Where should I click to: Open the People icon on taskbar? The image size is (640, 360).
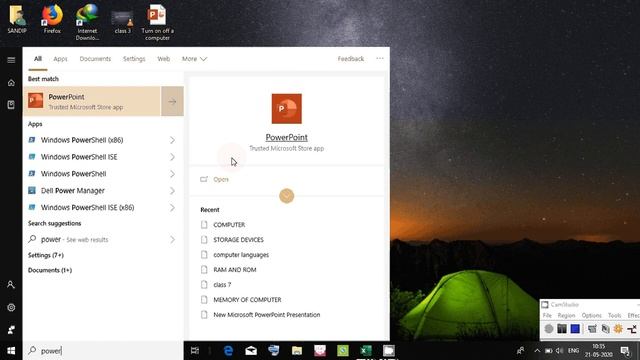pyautogui.click(x=520, y=351)
